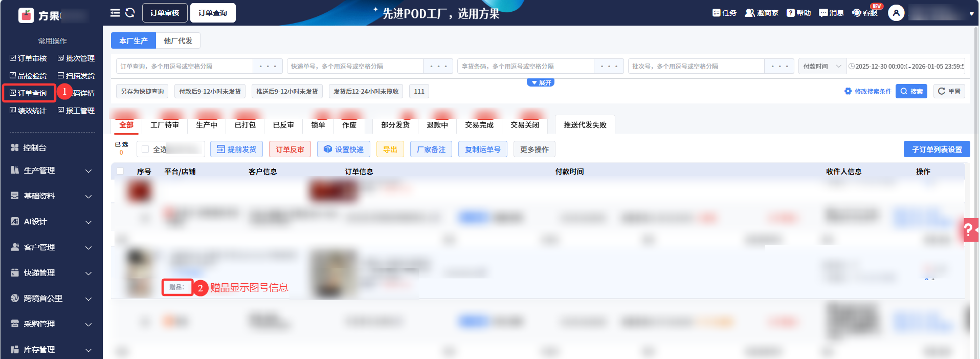
Task: Expand 基础资料 menu
Action: coord(51,196)
